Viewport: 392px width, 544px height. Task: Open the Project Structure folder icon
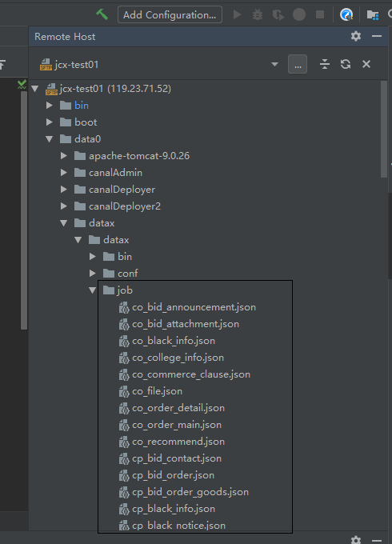pos(373,15)
